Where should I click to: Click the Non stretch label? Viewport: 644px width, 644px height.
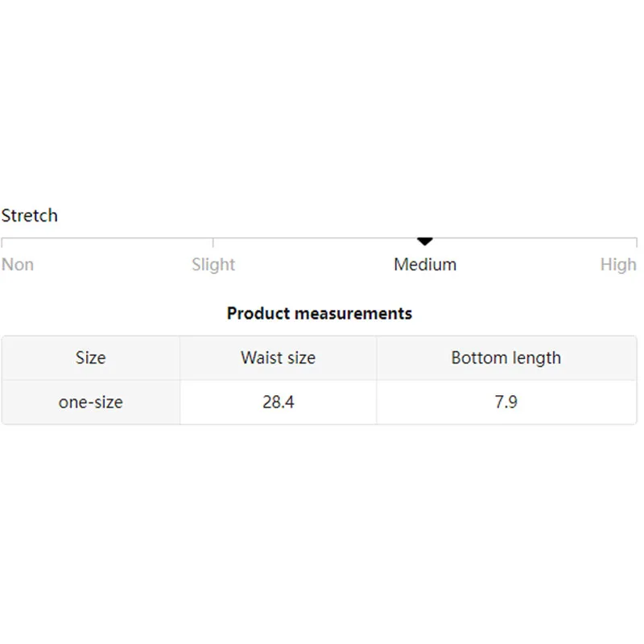pos(18,264)
